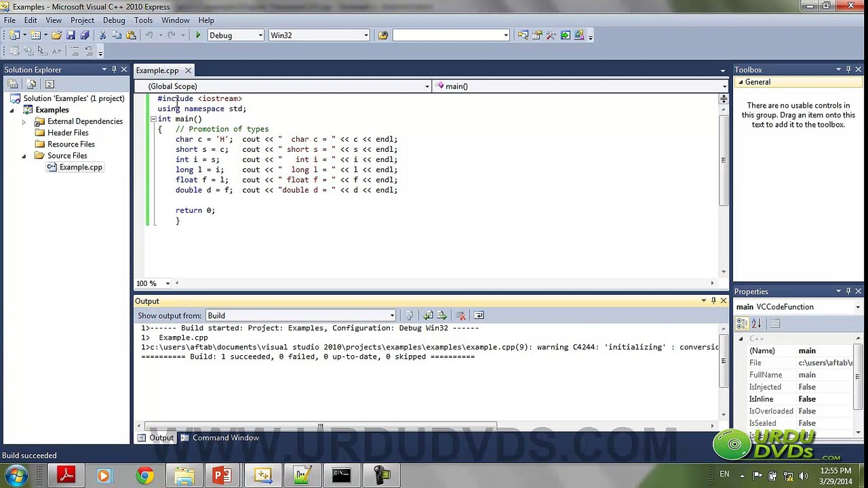Collapse General group in Toolbox
The width and height of the screenshot is (868, 488).
coord(741,82)
